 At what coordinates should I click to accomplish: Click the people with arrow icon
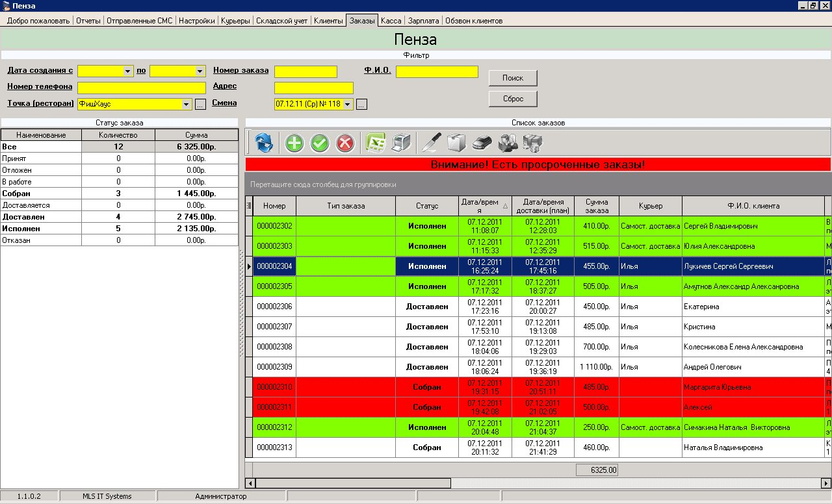[x=508, y=143]
